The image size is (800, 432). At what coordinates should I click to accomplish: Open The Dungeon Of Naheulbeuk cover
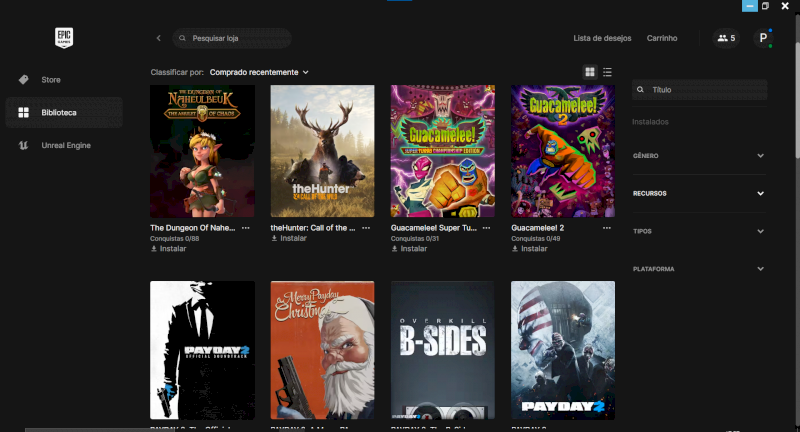[x=202, y=151]
